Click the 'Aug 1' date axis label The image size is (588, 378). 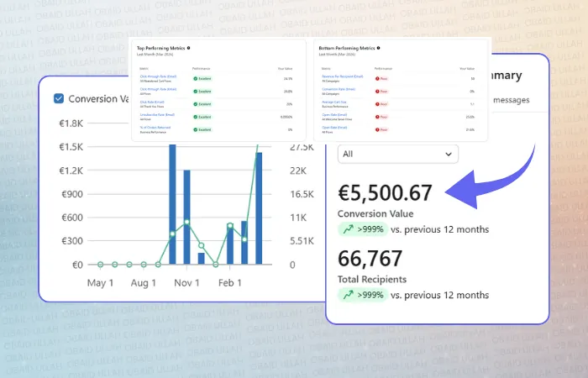tap(144, 283)
